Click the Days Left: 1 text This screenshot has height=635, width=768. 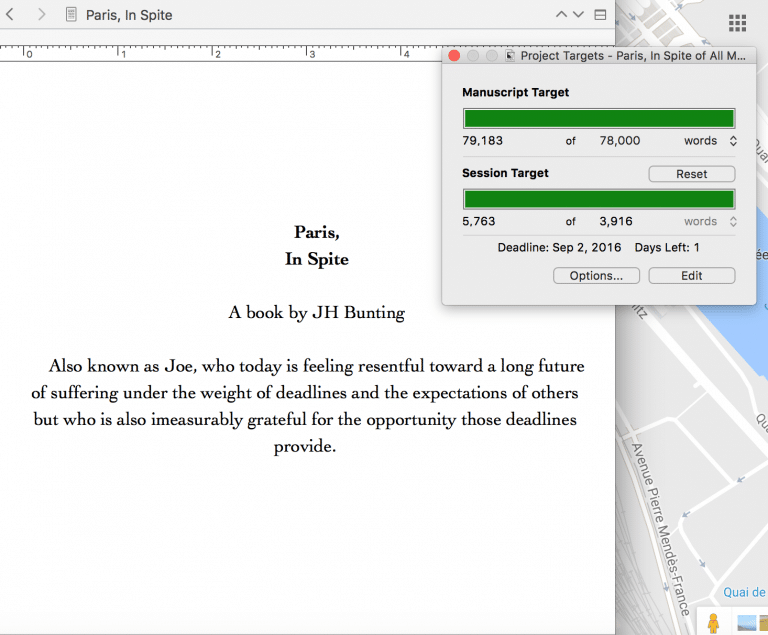(667, 247)
